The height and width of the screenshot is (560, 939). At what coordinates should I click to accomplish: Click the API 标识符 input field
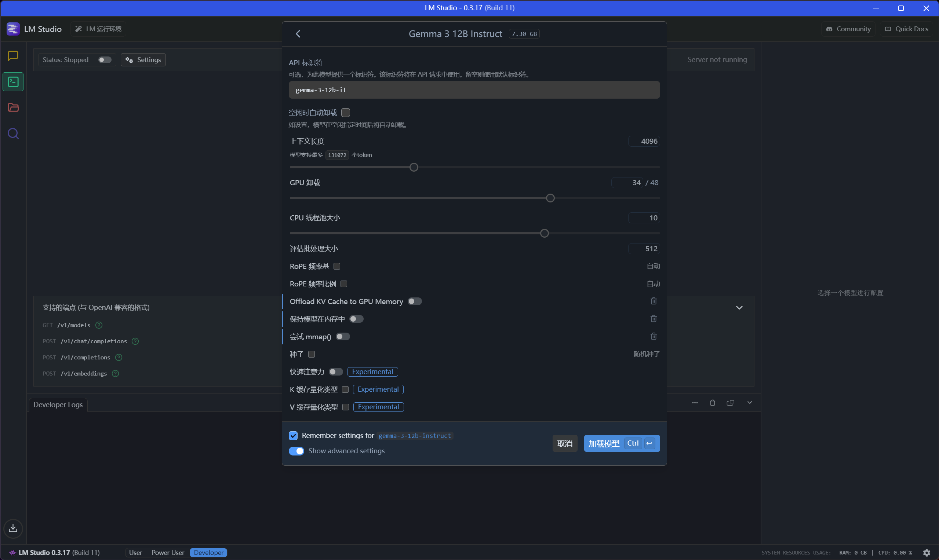click(x=474, y=90)
